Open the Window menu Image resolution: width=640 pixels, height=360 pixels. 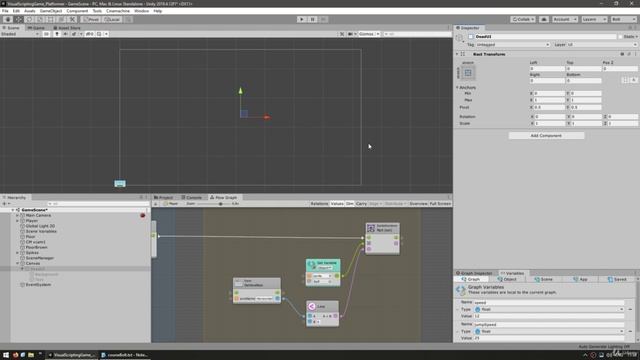(141, 11)
